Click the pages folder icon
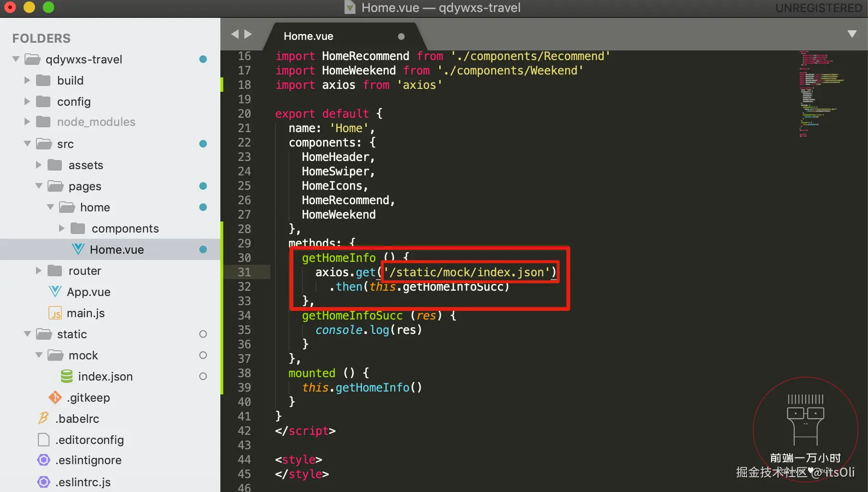Image resolution: width=868 pixels, height=492 pixels. click(56, 186)
